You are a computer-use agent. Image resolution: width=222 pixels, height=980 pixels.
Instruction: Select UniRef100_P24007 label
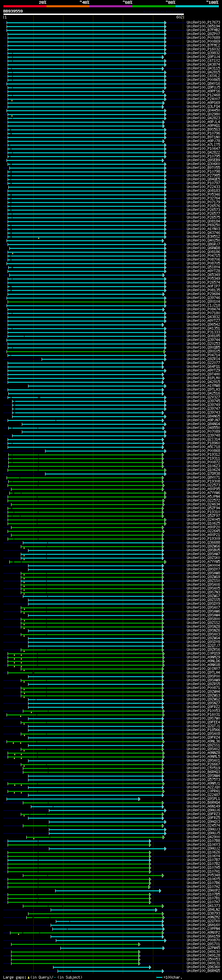tap(203, 99)
